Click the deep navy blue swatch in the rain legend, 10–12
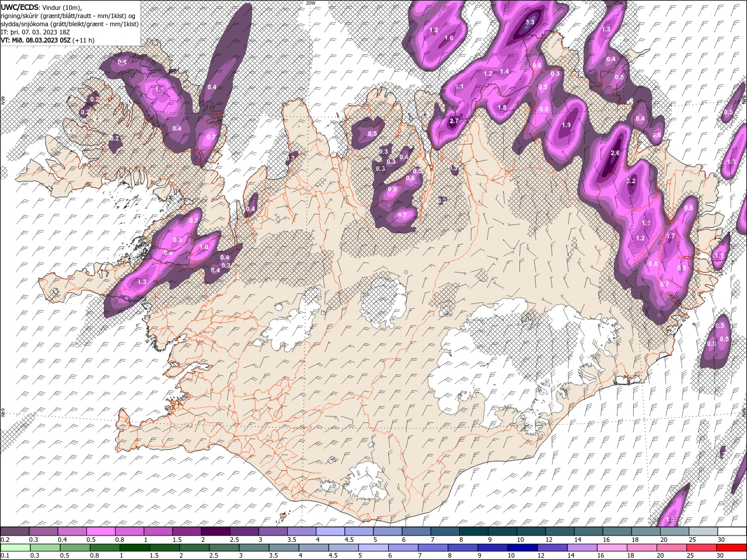Image resolution: width=747 pixels, height=560 pixels. point(522,548)
